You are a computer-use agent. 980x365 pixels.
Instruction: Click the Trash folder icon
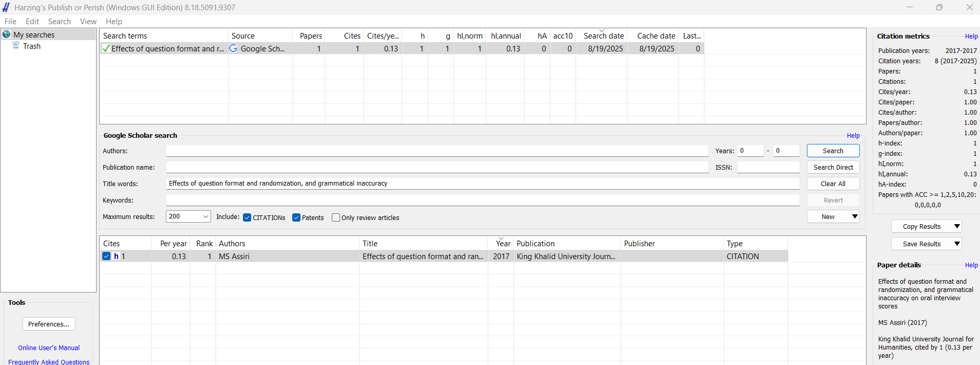[x=16, y=46]
